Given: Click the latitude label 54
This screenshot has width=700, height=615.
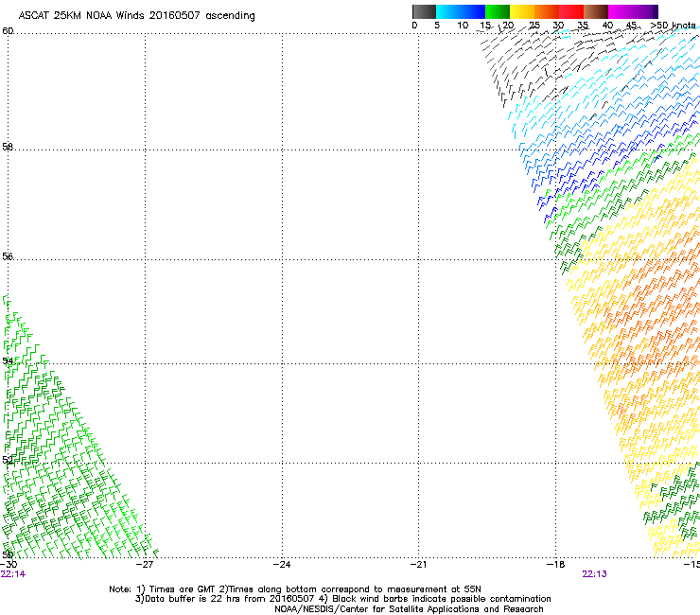Looking at the screenshot, I should (x=8, y=360).
